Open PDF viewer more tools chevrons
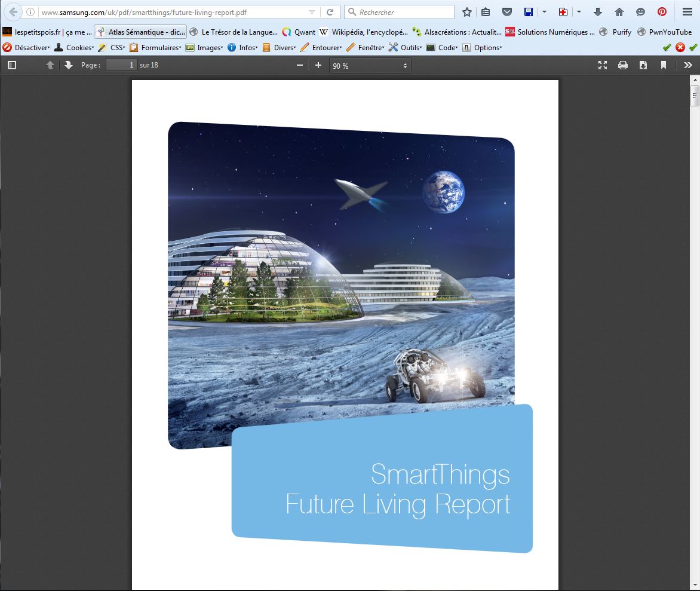Viewport: 700px width, 591px height. click(x=688, y=65)
